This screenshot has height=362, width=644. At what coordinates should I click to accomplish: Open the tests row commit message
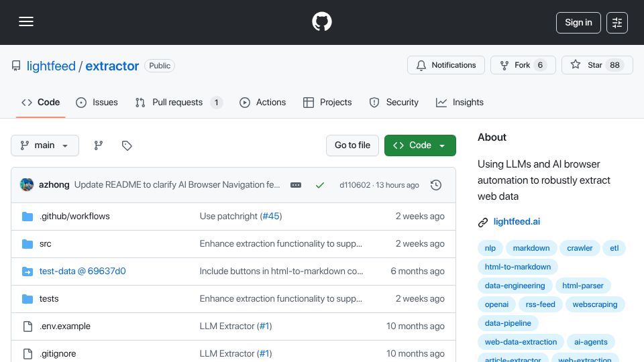pos(281,299)
